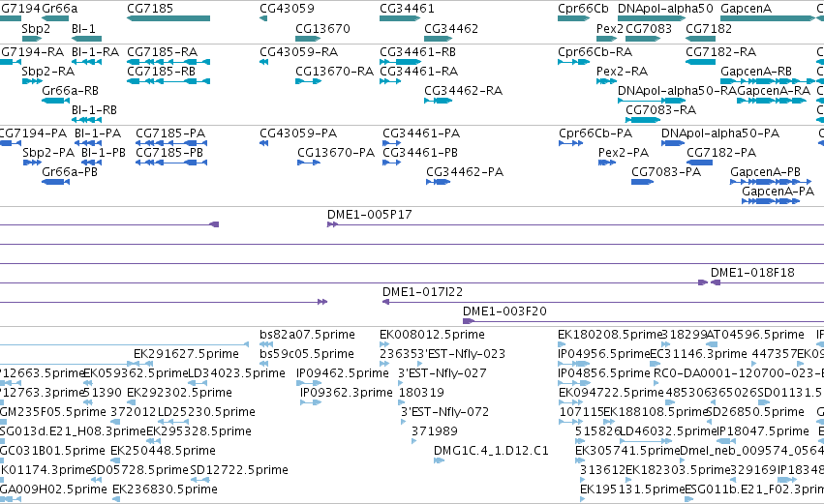Open the CG34461 gene label
The width and height of the screenshot is (824, 504).
[408, 9]
